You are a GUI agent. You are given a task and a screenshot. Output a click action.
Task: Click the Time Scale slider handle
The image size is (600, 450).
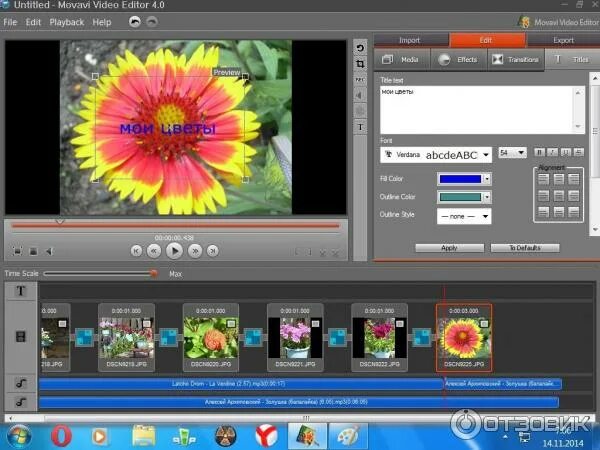tap(153, 273)
